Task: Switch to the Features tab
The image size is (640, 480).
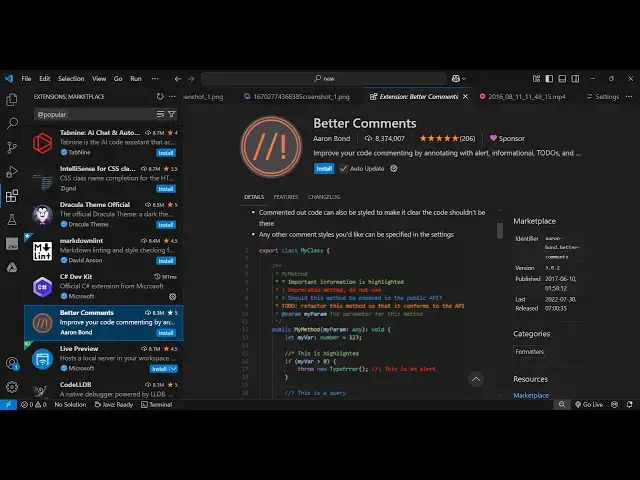Action: 286,197
